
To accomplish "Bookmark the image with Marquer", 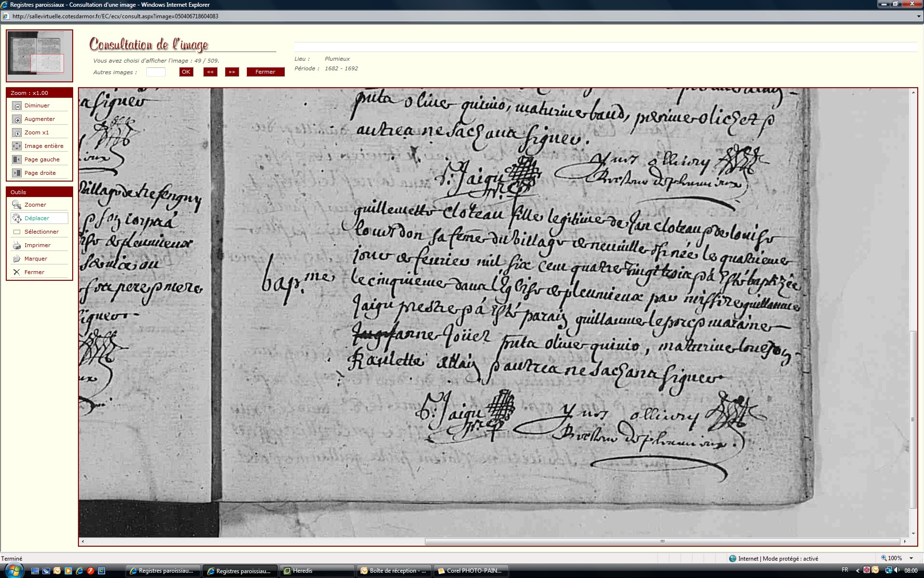I will 17,259.
